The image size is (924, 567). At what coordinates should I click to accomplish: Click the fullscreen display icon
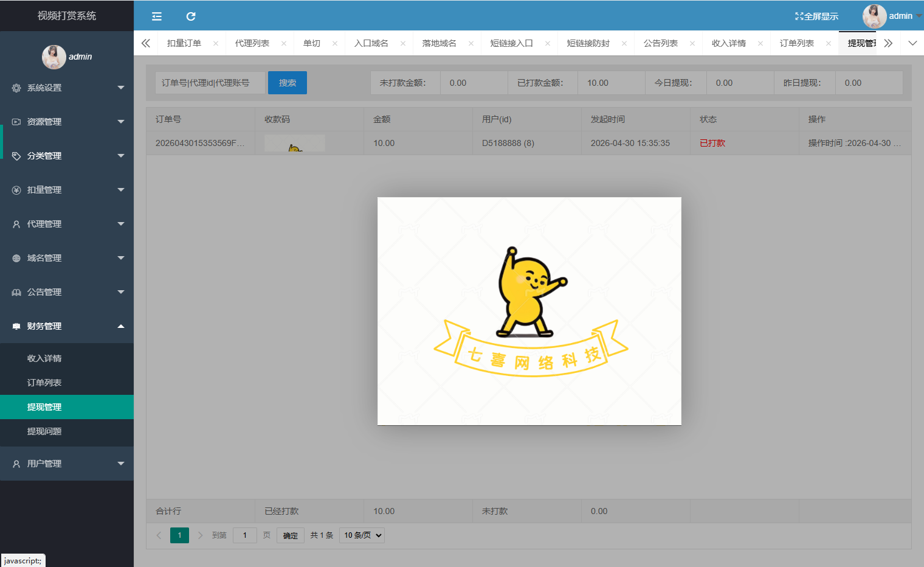[799, 16]
